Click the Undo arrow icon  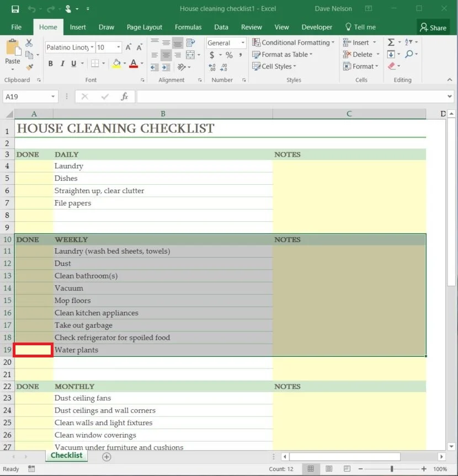pyautogui.click(x=31, y=9)
